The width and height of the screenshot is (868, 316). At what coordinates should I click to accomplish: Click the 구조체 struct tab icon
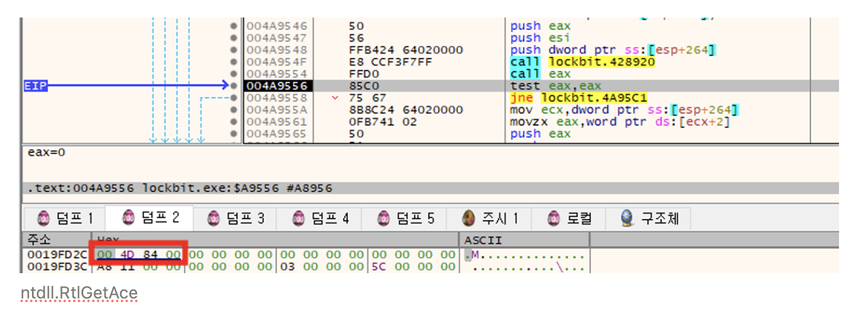pyautogui.click(x=627, y=218)
